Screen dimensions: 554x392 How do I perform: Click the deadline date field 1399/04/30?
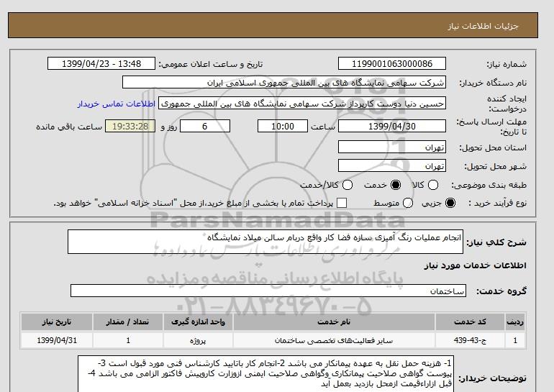click(x=392, y=126)
